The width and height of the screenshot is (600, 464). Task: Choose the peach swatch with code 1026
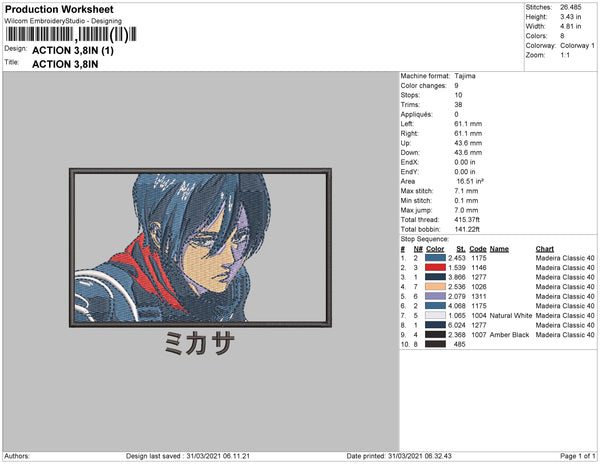tap(435, 287)
